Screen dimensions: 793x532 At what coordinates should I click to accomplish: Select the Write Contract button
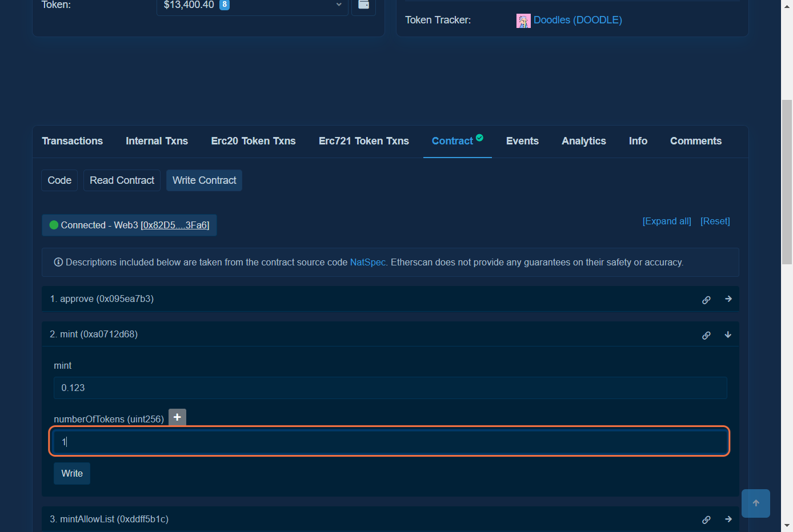[x=205, y=180]
